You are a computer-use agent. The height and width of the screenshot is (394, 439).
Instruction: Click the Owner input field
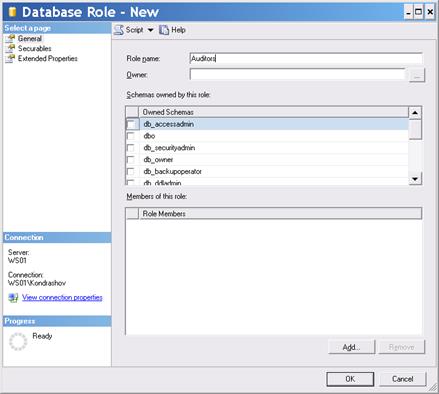coord(297,74)
